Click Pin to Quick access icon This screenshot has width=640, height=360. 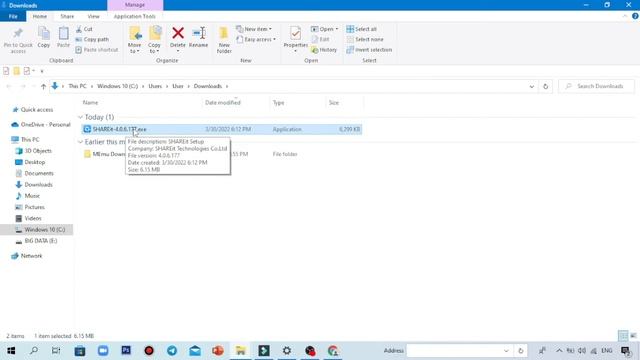[18, 33]
